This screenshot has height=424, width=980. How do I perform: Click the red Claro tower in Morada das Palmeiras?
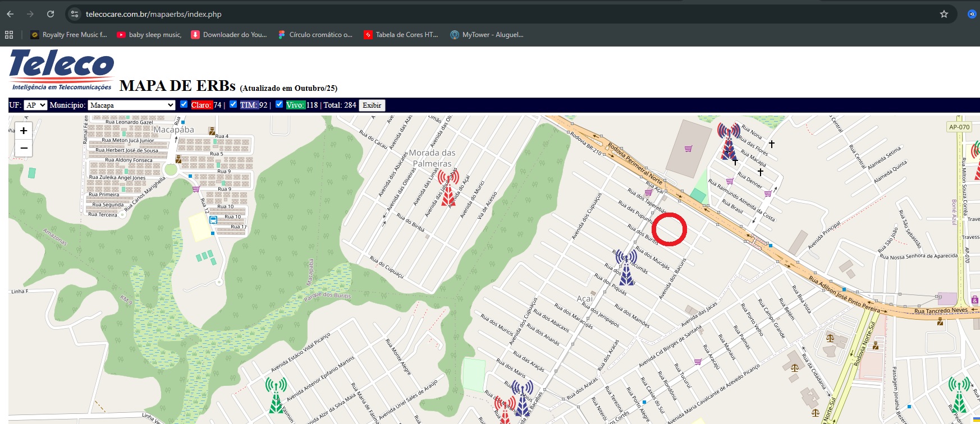448,188
